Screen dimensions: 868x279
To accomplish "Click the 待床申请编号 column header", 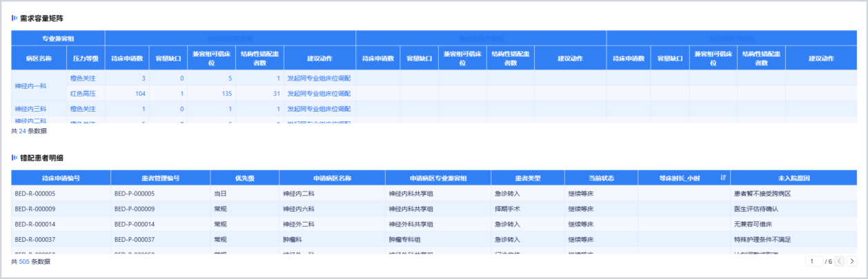I will (61, 178).
